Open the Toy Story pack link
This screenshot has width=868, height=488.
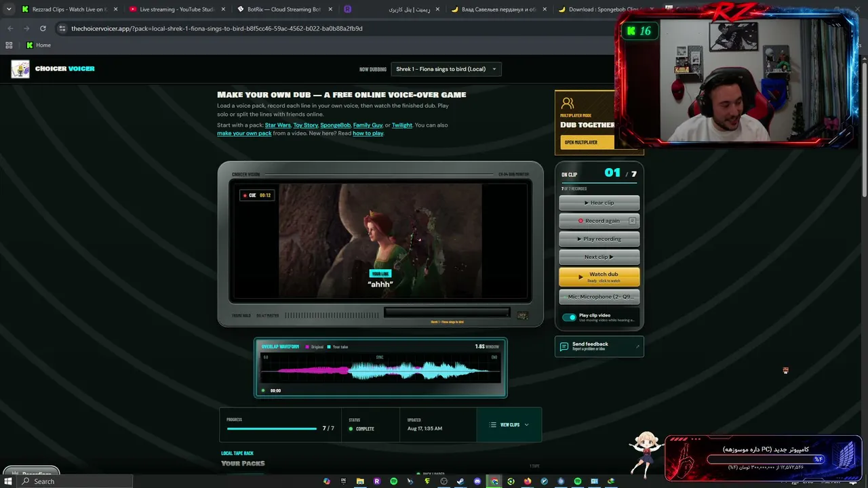point(305,125)
